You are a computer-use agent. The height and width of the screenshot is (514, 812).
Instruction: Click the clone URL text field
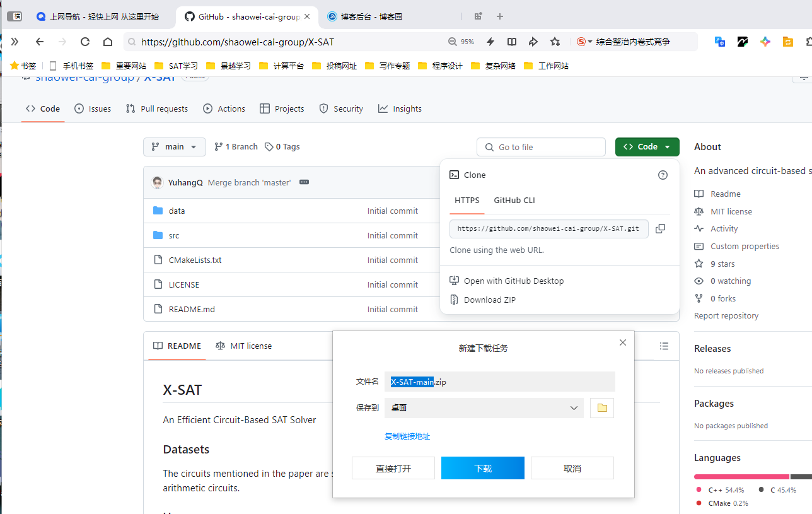click(x=548, y=228)
